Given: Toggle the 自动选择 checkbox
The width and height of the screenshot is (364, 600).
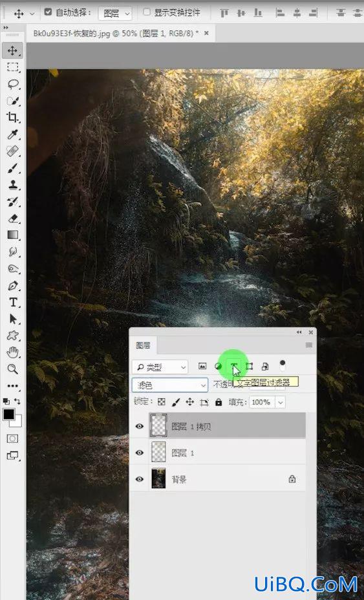Looking at the screenshot, I should point(48,12).
